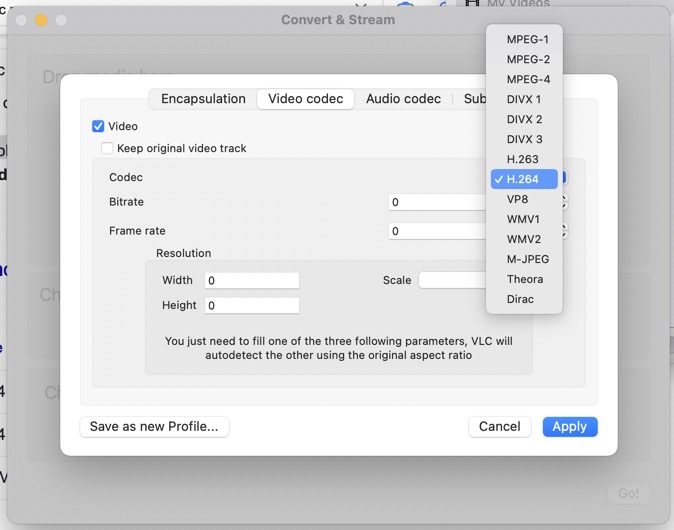674x530 pixels.
Task: Open the Audio codec tab
Action: click(403, 99)
